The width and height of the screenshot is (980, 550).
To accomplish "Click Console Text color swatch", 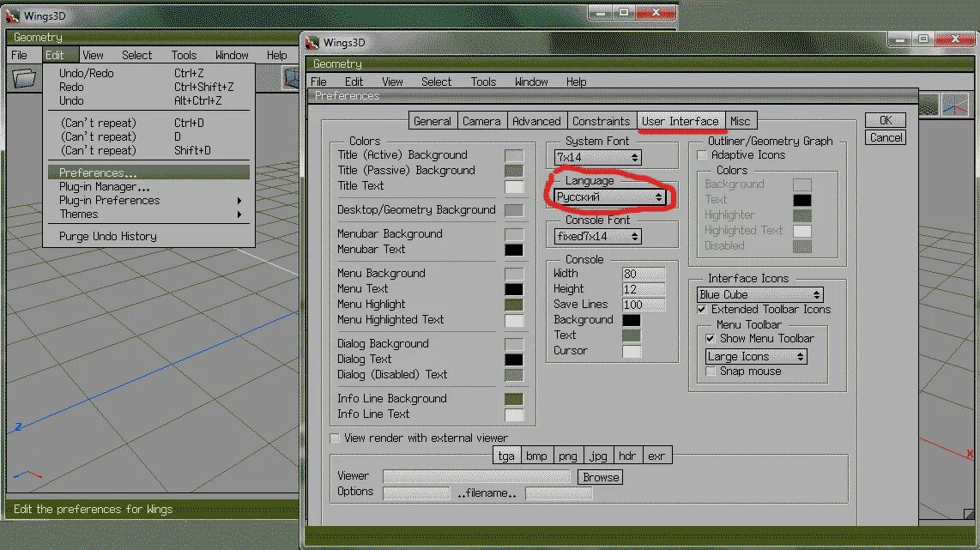I will [632, 335].
